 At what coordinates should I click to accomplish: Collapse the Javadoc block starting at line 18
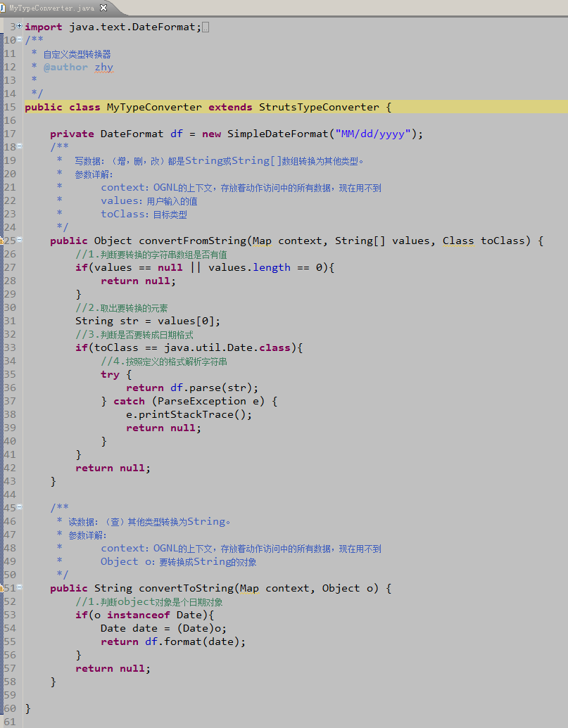pyautogui.click(x=20, y=146)
